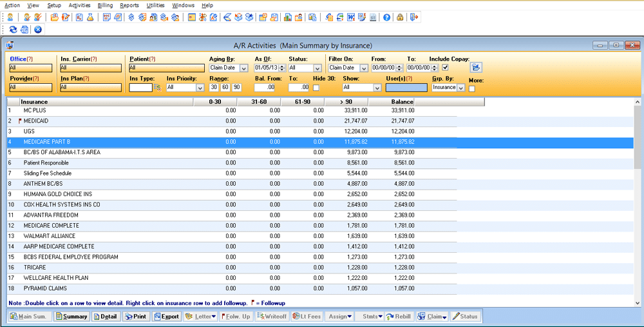Image resolution: width=644 pixels, height=327 pixels.
Task: Click the Print button
Action: [x=136, y=317]
